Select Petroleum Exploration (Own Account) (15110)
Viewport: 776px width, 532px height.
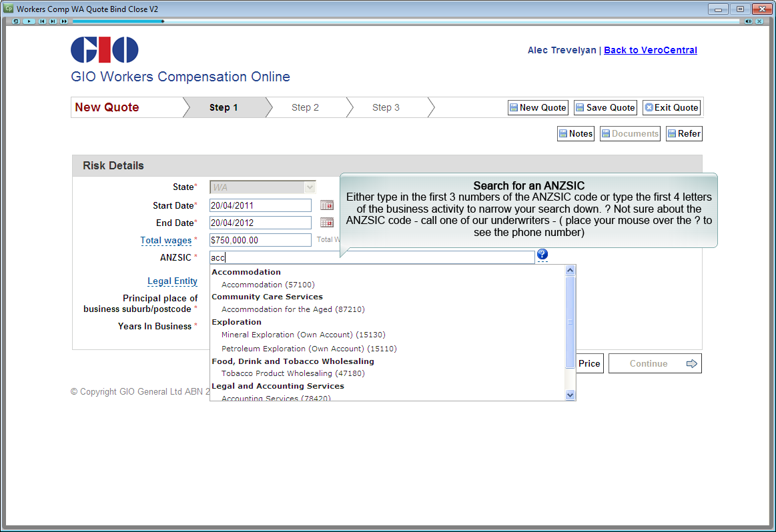309,349
